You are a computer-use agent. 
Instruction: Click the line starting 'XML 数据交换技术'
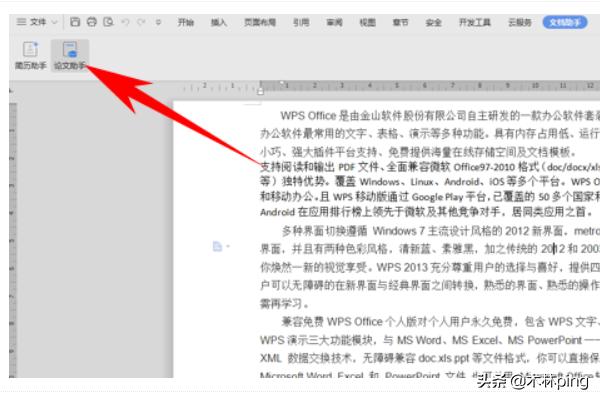click(x=430, y=358)
